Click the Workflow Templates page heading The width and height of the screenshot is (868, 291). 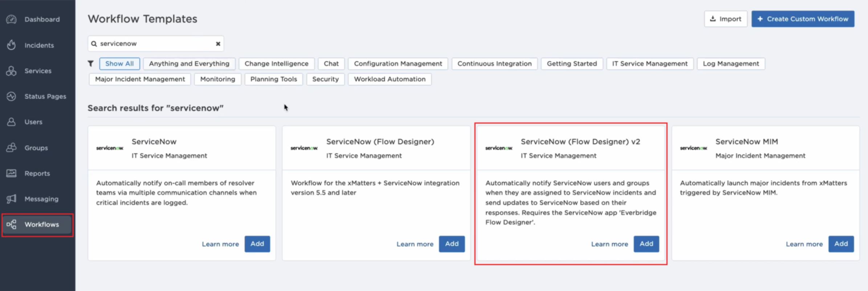142,19
